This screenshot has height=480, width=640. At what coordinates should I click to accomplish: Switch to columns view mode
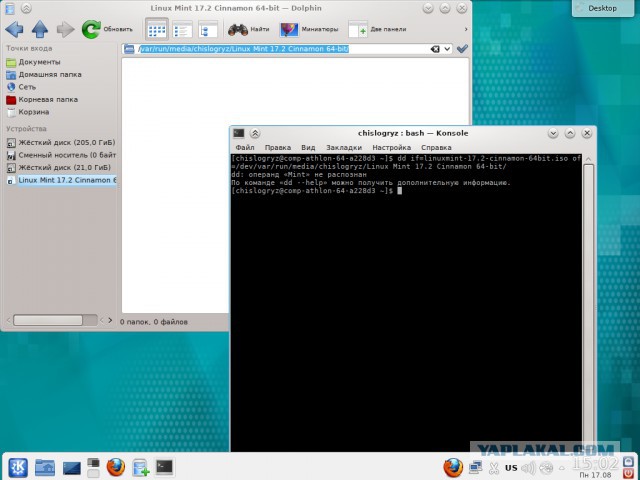[x=208, y=29]
